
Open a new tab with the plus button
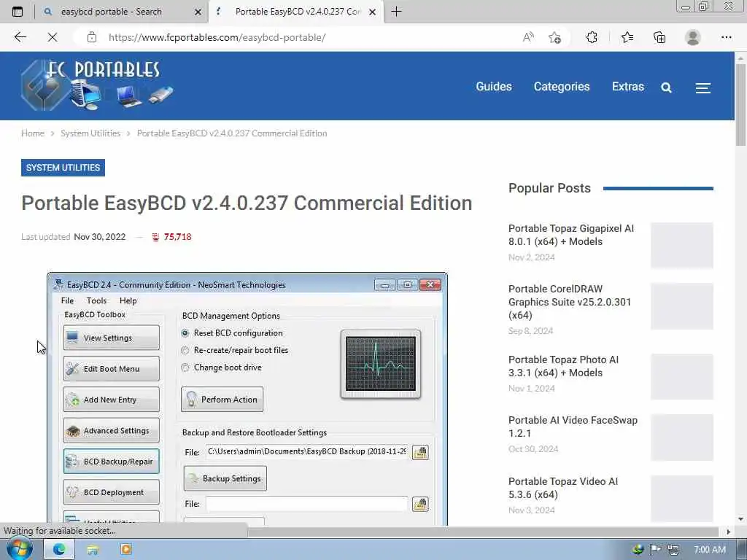pos(396,12)
